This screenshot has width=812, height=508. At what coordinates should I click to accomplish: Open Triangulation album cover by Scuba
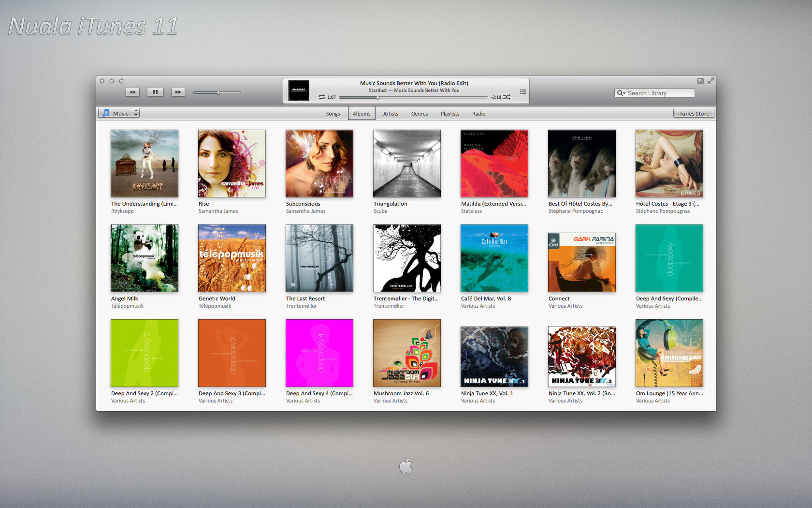pyautogui.click(x=407, y=164)
